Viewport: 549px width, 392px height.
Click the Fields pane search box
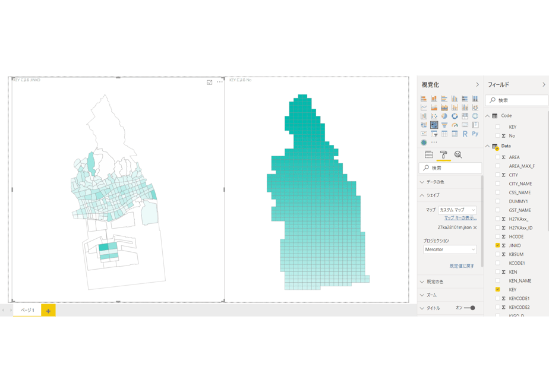517,100
